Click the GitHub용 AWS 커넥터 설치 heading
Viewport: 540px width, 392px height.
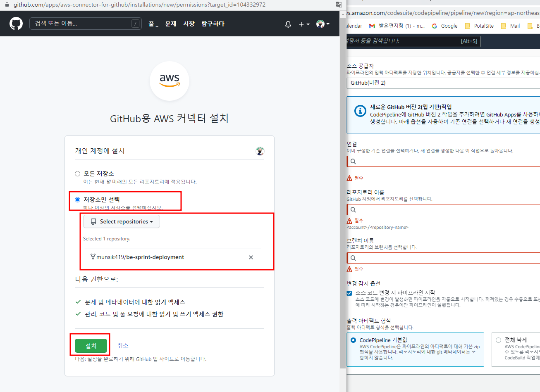click(x=169, y=119)
